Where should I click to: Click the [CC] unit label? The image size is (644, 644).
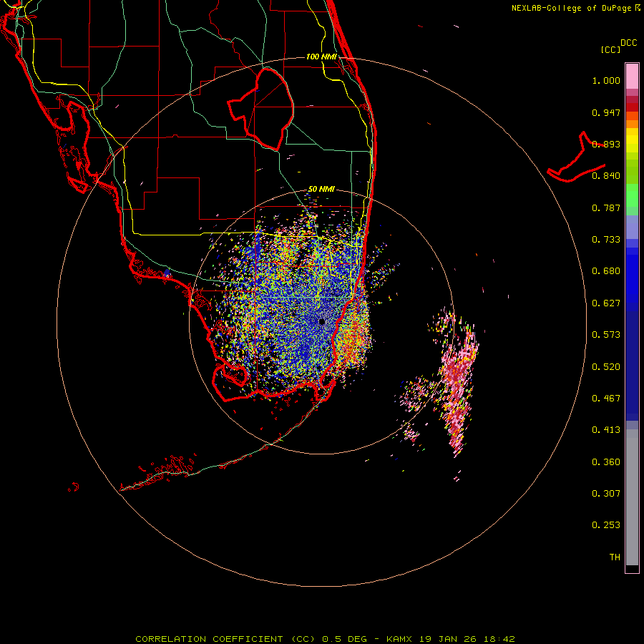click(610, 49)
